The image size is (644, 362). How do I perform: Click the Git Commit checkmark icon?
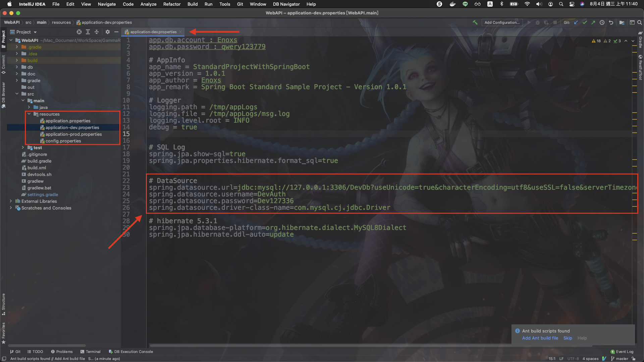pos(585,22)
